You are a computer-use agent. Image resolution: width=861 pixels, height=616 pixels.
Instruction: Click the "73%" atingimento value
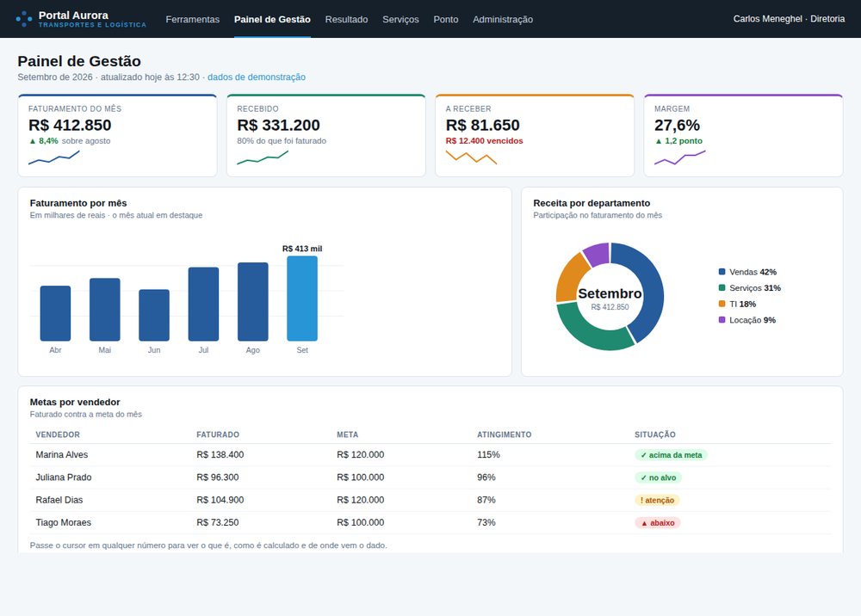486,522
